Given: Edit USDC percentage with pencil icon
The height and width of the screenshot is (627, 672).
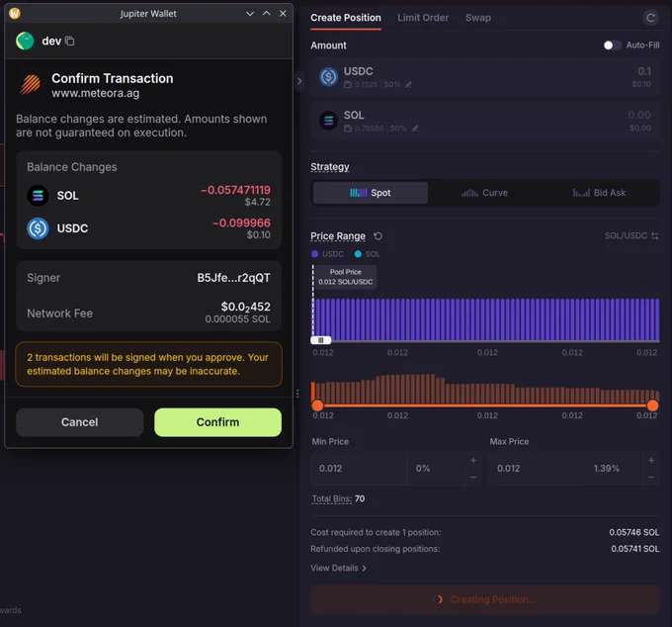Looking at the screenshot, I should pyautogui.click(x=408, y=85).
